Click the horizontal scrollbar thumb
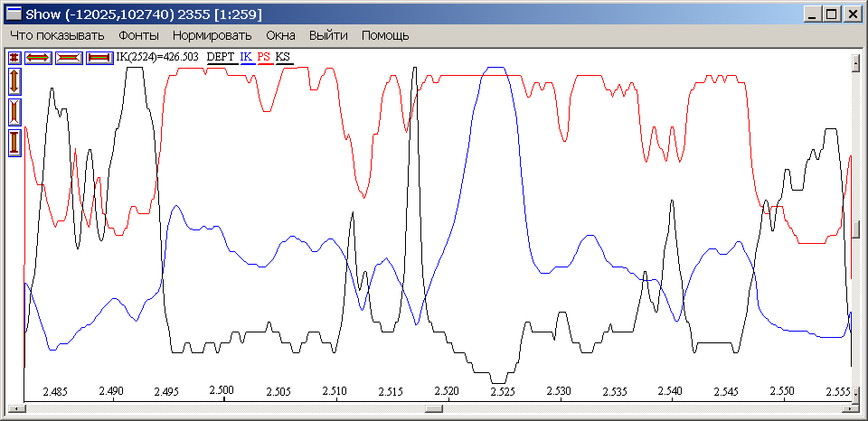The image size is (868, 421). coord(435,409)
